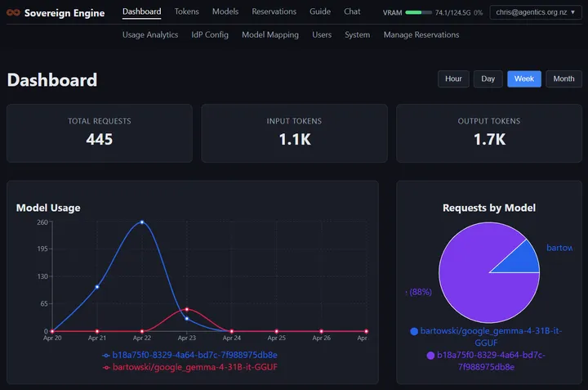Image resolution: width=588 pixels, height=390 pixels.
Task: Click the Total Requests stat card
Action: 100,133
